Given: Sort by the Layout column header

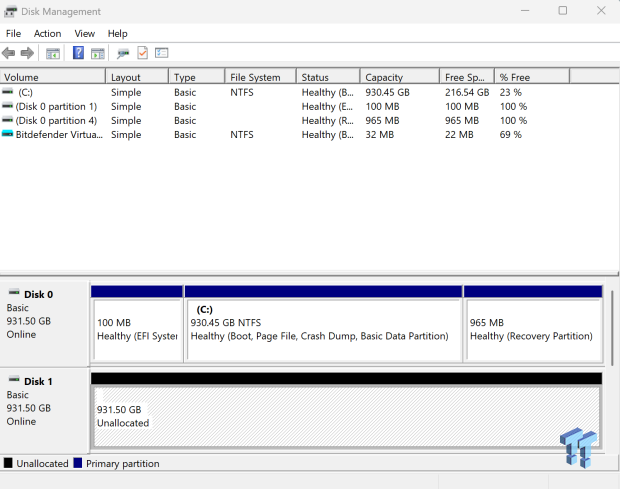Looking at the screenshot, I should point(137,77).
